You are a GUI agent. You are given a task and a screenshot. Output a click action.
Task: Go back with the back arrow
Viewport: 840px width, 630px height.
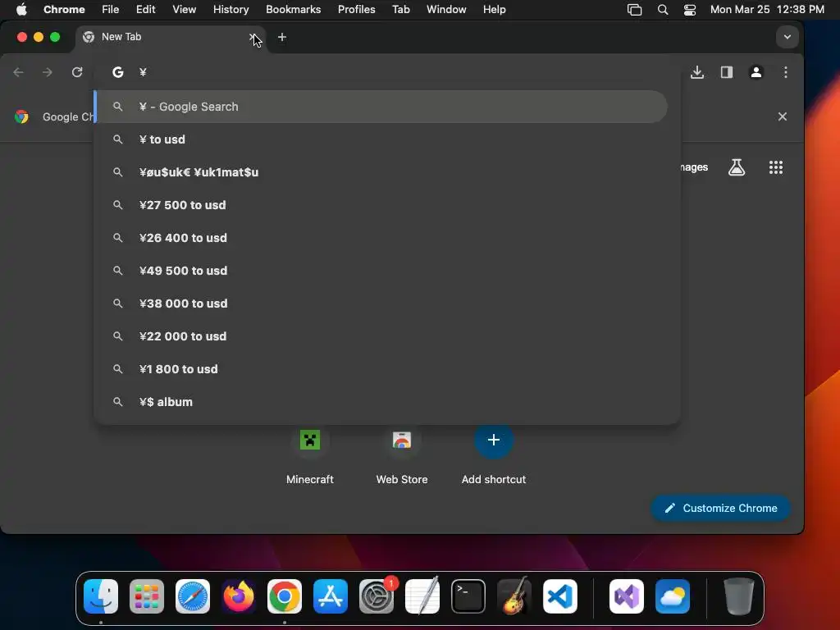coord(19,72)
